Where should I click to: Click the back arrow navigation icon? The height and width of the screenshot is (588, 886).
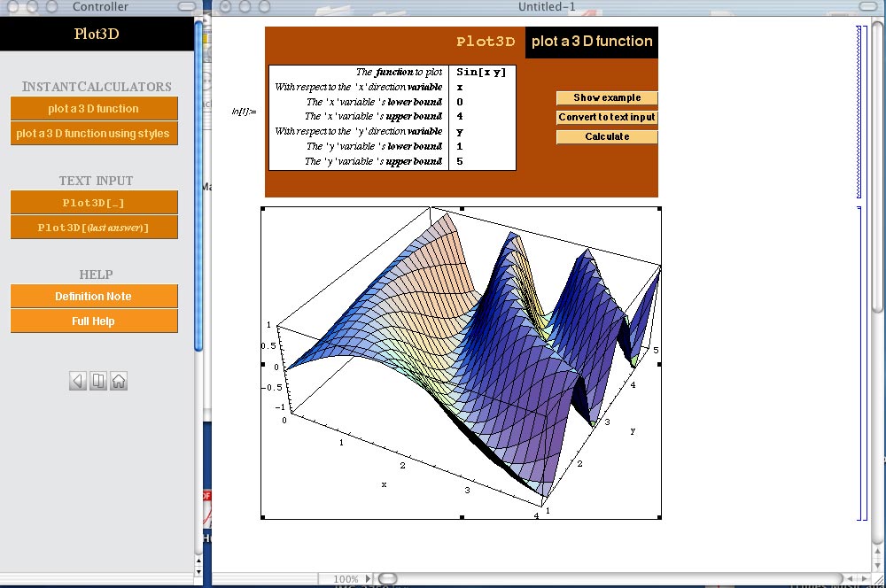tap(78, 381)
